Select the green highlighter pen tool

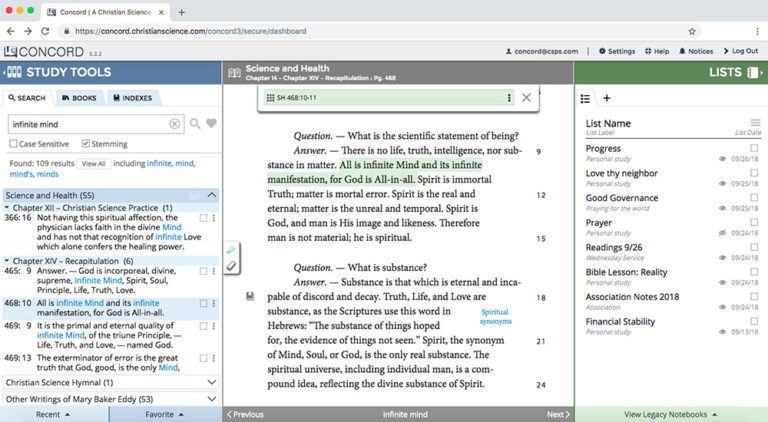pos(232,250)
